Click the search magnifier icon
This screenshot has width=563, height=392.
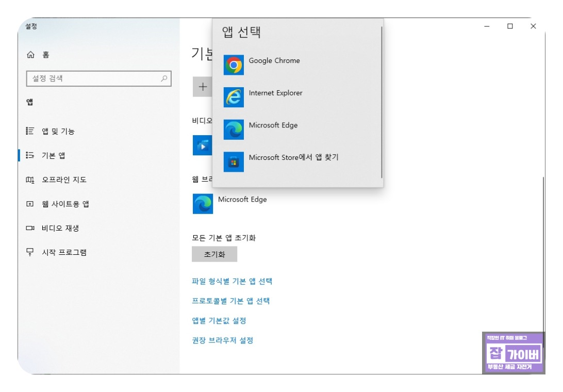(164, 78)
